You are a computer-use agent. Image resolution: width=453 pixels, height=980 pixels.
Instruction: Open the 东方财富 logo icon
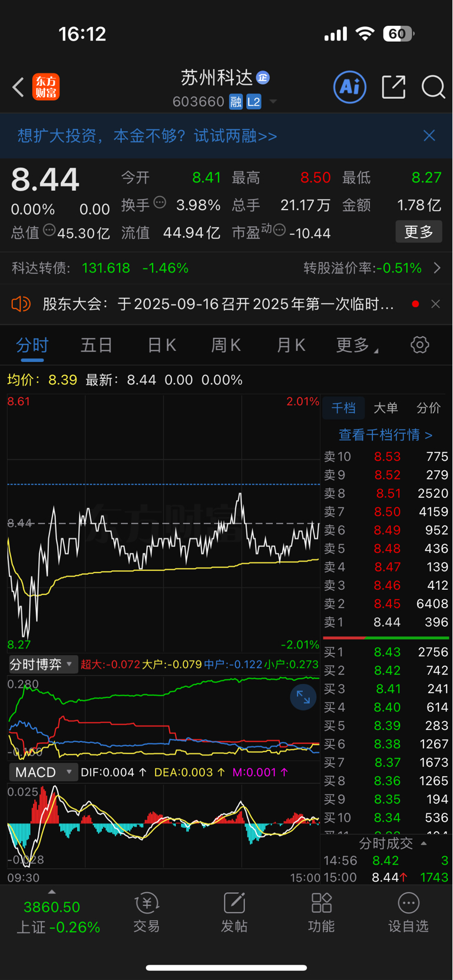click(x=46, y=87)
